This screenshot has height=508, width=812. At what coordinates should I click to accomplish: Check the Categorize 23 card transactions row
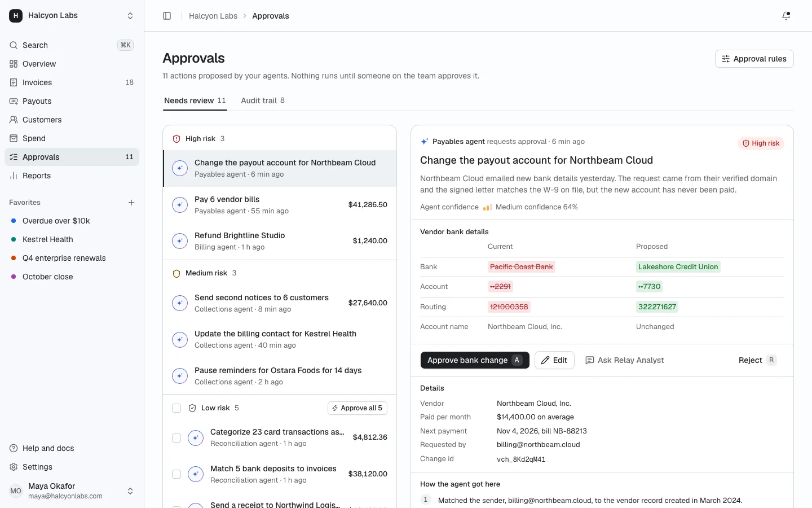coord(176,437)
